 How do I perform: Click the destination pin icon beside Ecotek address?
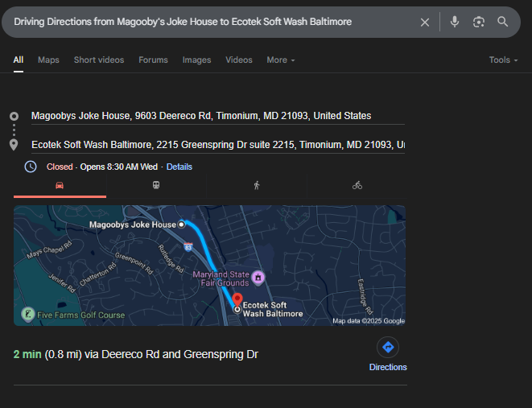14,145
